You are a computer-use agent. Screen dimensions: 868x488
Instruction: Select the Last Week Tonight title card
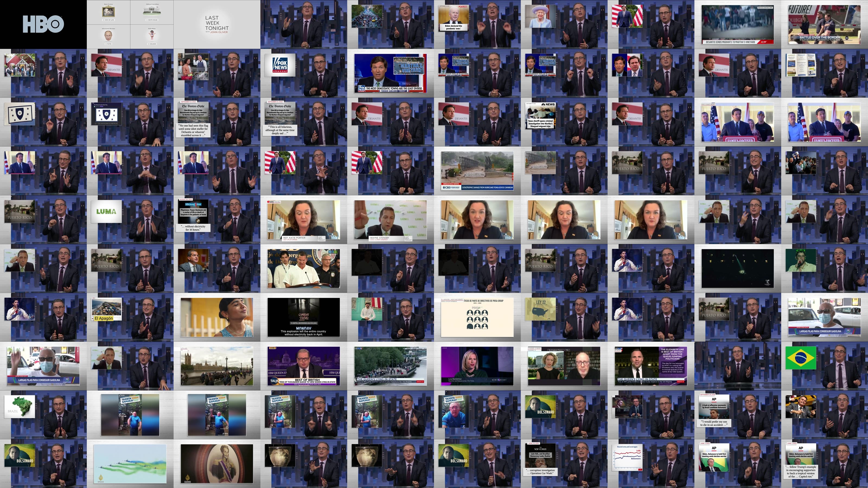tap(217, 24)
